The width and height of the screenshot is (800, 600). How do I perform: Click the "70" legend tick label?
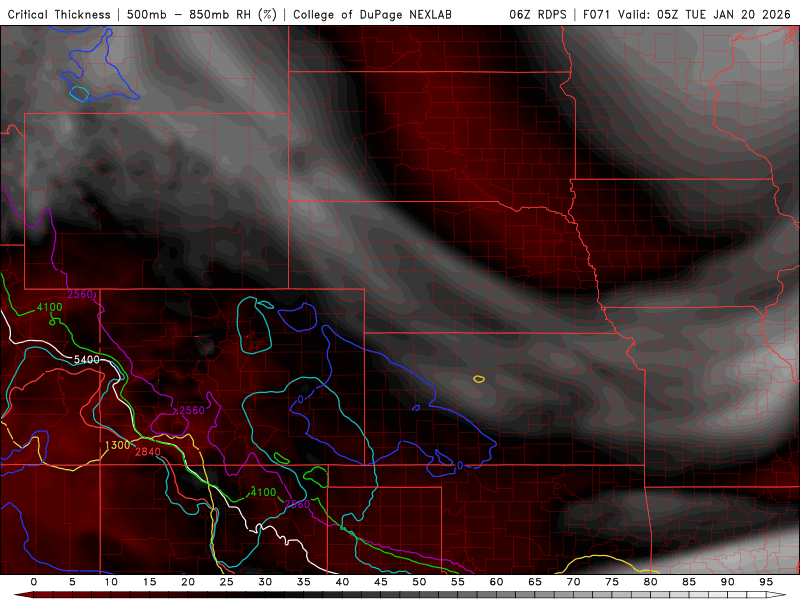click(573, 582)
